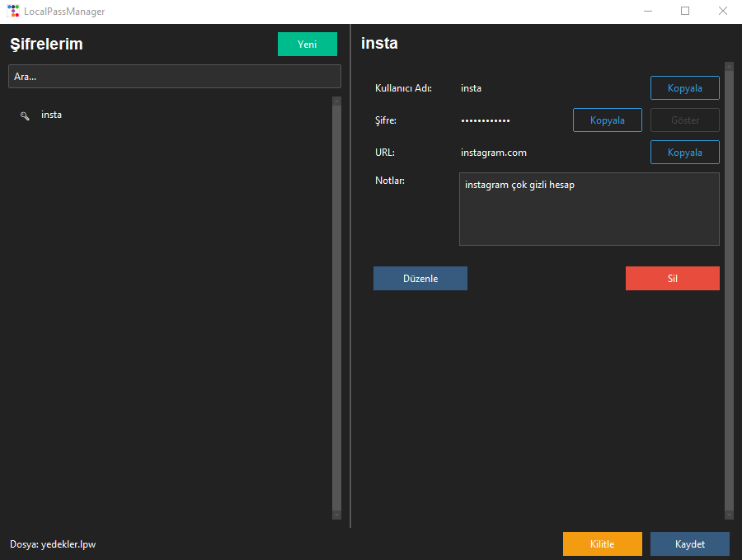
Task: Click the password list scrollbar down arrow
Action: click(336, 515)
